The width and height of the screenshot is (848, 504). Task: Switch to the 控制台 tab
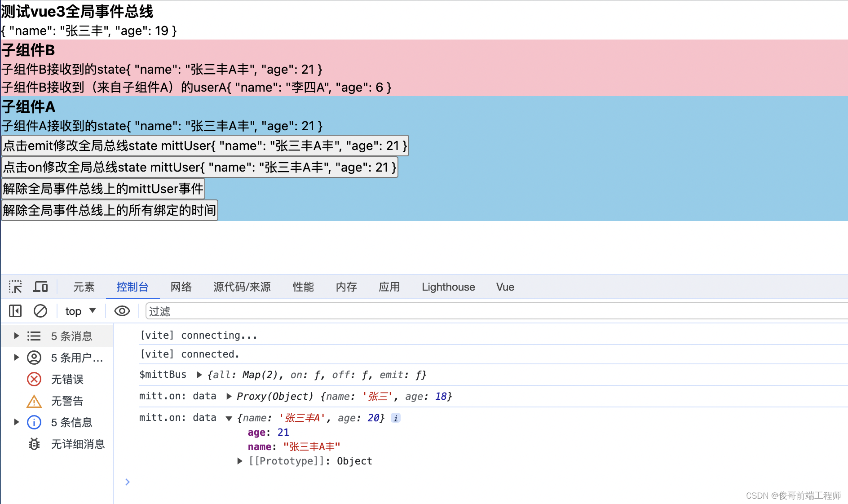pos(132,287)
